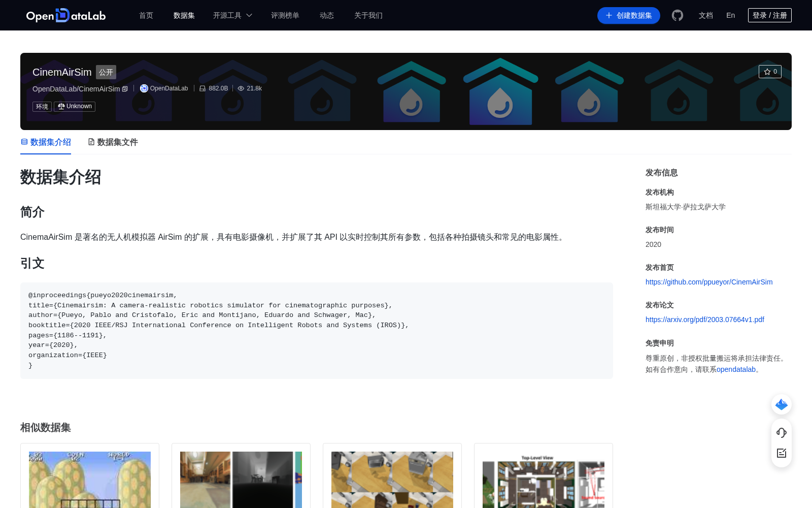Screen dimensions: 812x508
Task: Expand the 开源工具 dropdown menu
Action: tap(232, 15)
